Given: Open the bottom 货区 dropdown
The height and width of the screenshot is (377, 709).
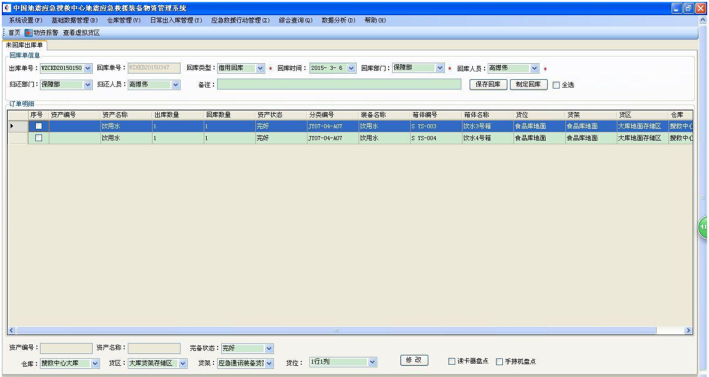Looking at the screenshot, I should click(183, 363).
